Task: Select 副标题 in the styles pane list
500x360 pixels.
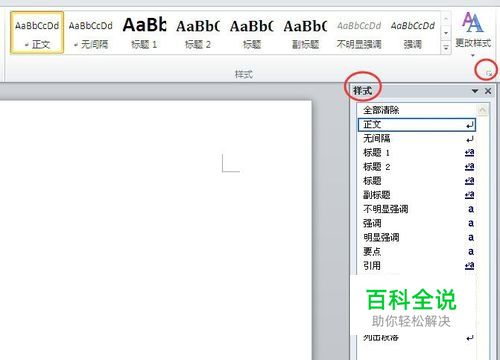Action: [x=417, y=195]
